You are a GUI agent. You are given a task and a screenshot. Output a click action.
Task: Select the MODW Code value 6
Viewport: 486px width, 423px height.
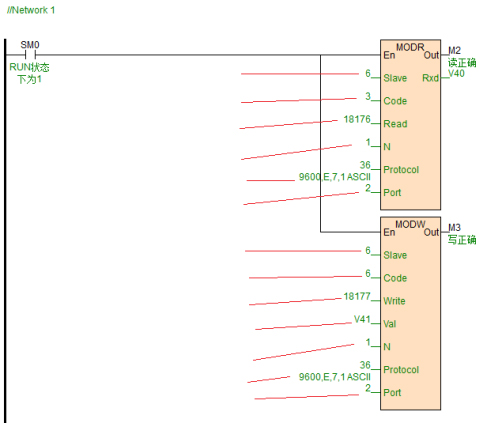point(368,273)
